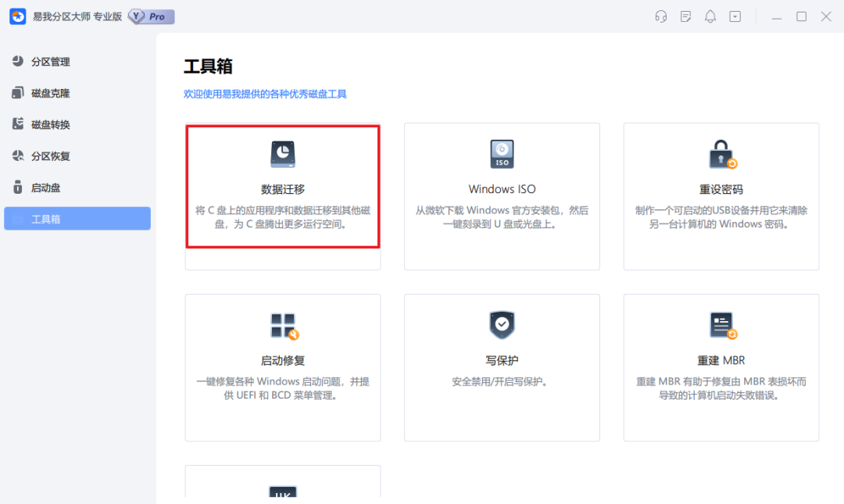The width and height of the screenshot is (844, 504).
Task: Select the 工具箱 sidebar item
Action: [77, 219]
